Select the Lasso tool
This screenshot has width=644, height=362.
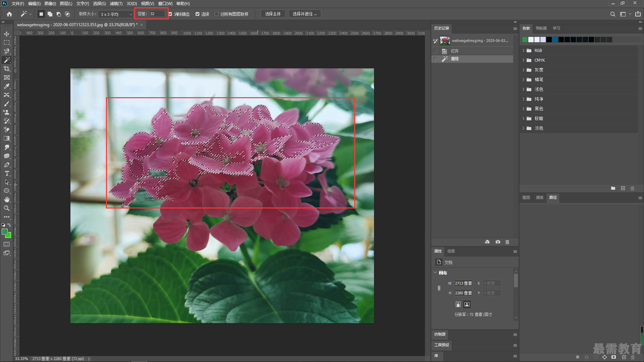point(7,51)
